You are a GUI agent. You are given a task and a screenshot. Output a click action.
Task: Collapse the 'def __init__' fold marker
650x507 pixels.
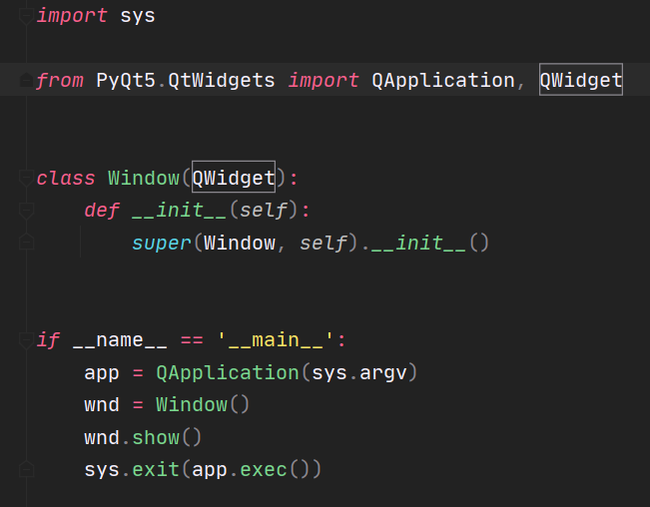click(26, 210)
